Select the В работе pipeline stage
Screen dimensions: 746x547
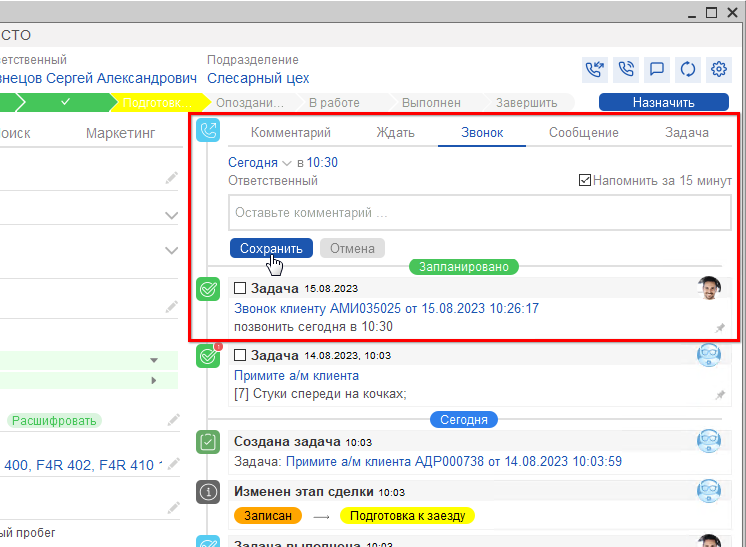click(333, 102)
